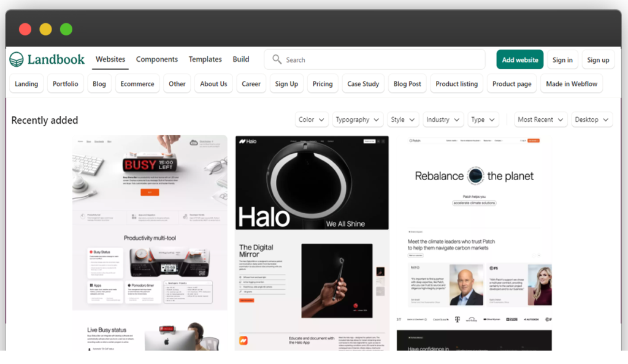Viewport: 628px width, 364px height.
Task: Click the Sign up button in header
Action: [x=598, y=59]
